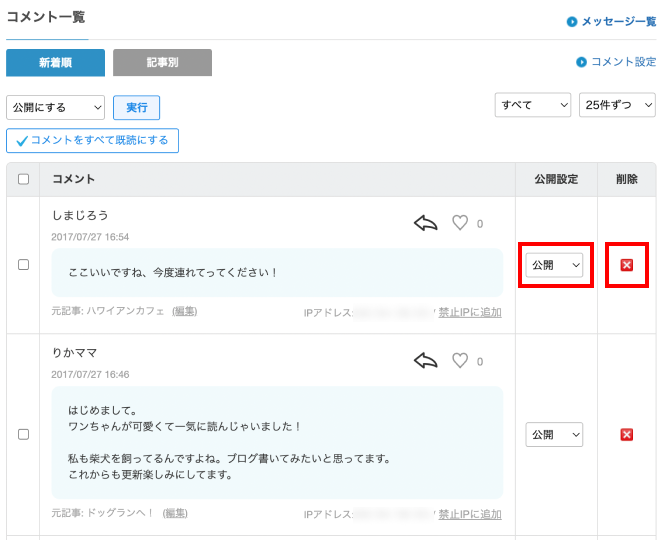Check the box for りかママ's comment
Image resolution: width=665 pixels, height=540 pixels.
click(x=23, y=434)
